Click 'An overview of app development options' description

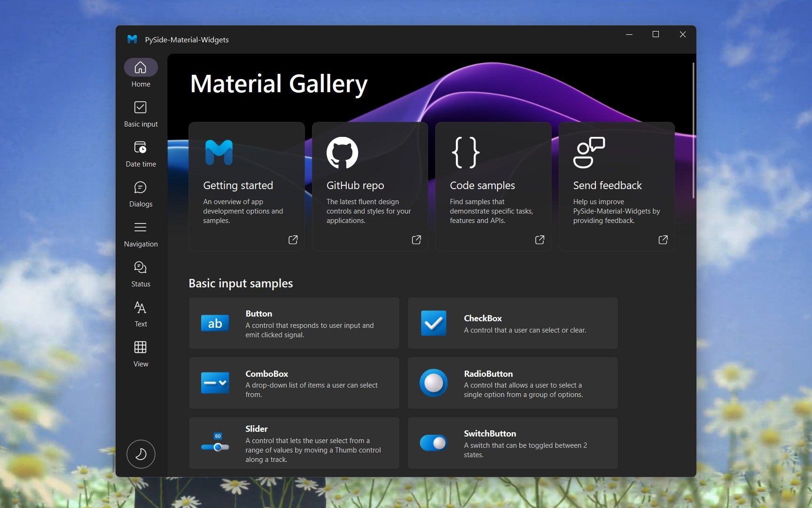(x=243, y=211)
